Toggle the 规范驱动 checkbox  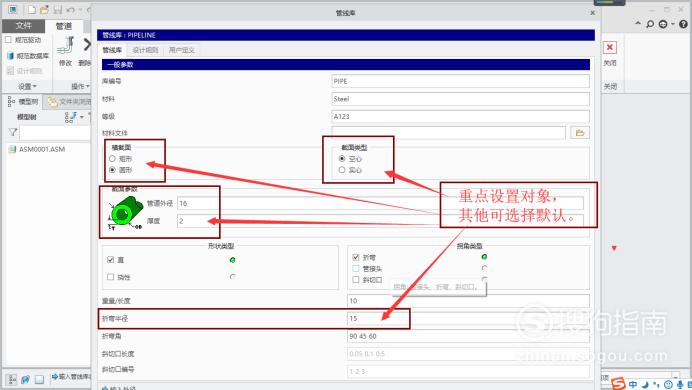pos(8,40)
